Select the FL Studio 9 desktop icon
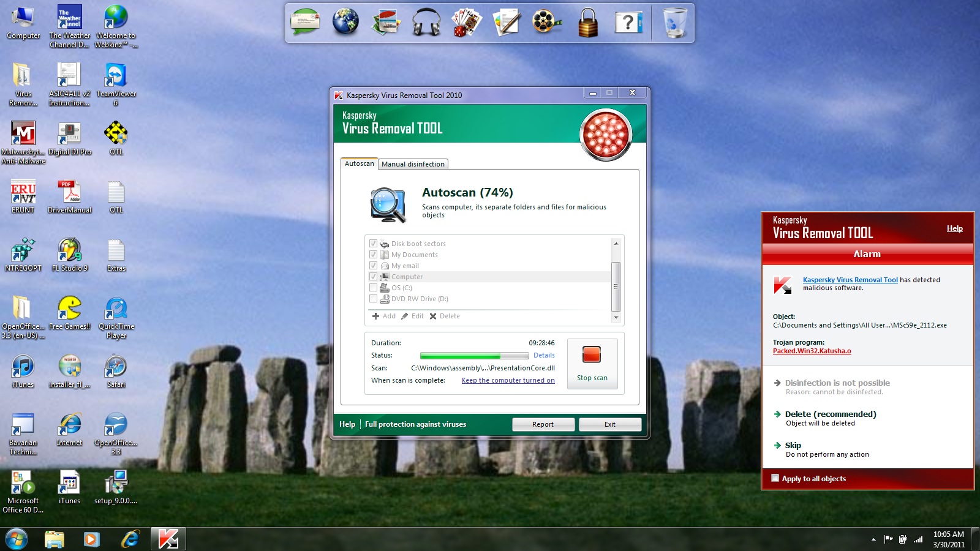 click(70, 255)
